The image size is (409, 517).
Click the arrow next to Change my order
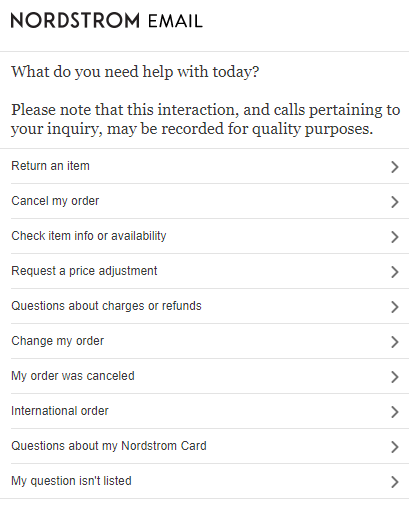[x=395, y=342]
